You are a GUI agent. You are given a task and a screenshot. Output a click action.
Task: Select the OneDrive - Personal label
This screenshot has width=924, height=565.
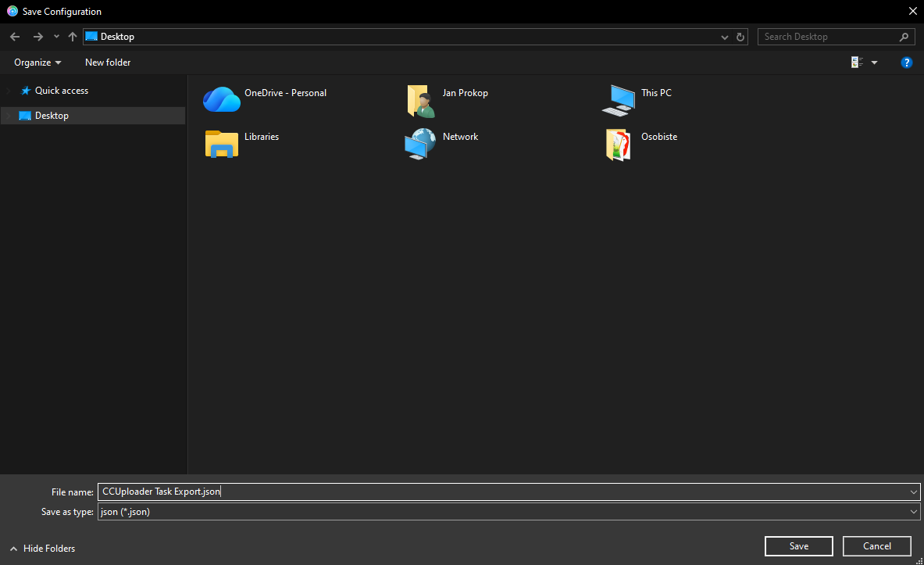285,92
